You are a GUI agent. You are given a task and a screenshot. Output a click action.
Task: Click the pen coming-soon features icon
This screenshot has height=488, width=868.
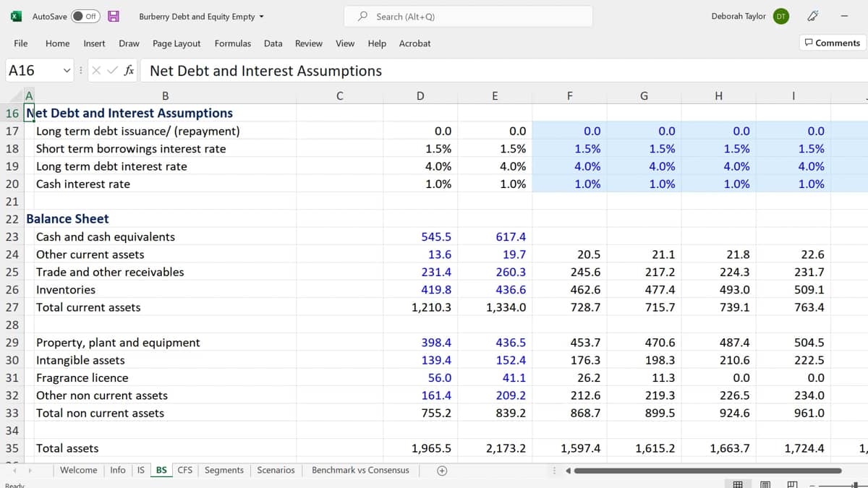(x=812, y=16)
